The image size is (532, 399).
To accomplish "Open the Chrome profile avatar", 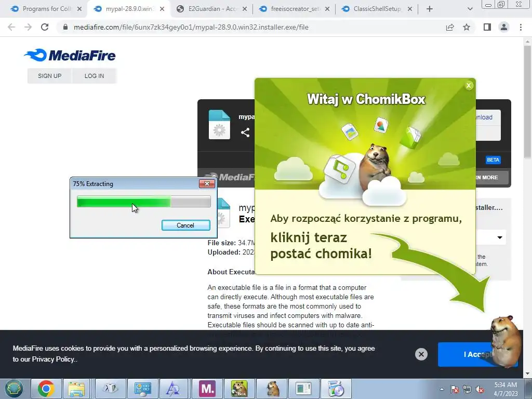I will [x=504, y=27].
